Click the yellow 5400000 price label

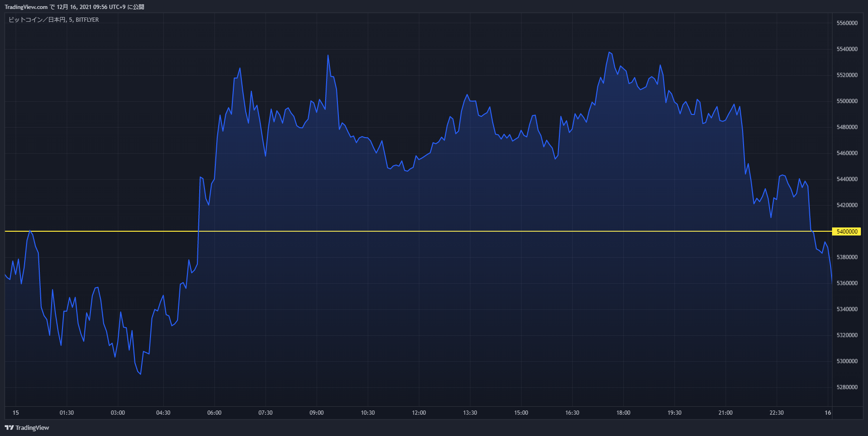[x=847, y=231]
